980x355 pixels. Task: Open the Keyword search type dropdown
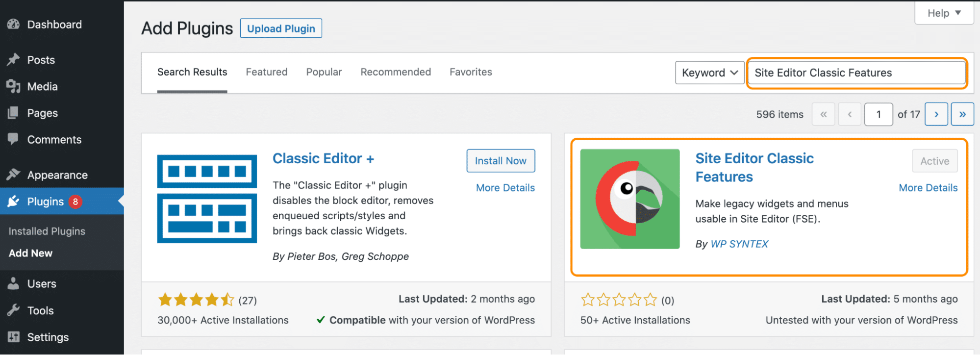(710, 73)
